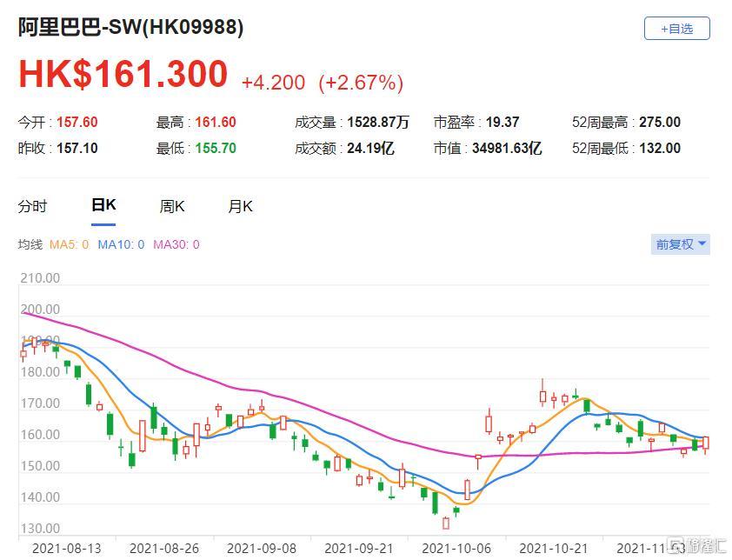Click 市值 value 34981.63亿
Image resolution: width=732 pixels, height=560 pixels.
pyautogui.click(x=507, y=149)
